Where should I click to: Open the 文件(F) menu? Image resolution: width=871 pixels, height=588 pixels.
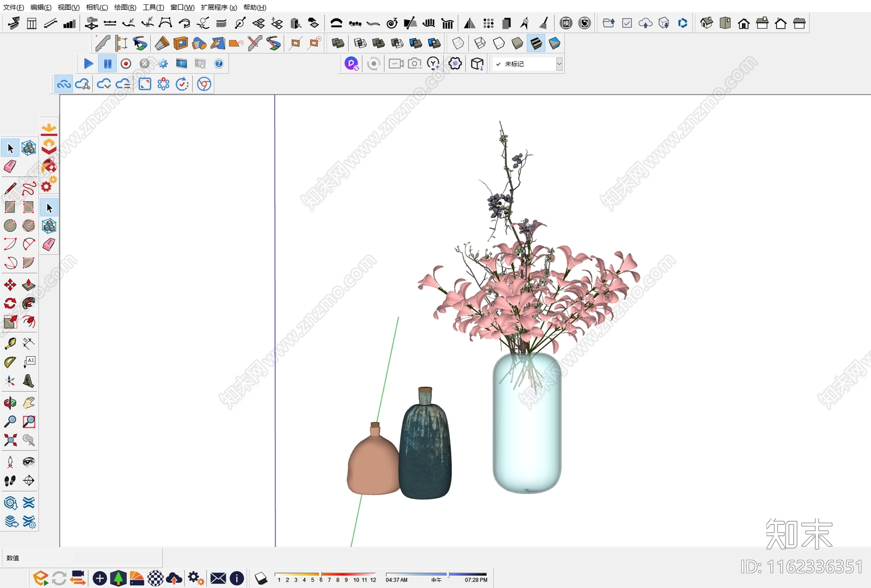click(x=14, y=7)
